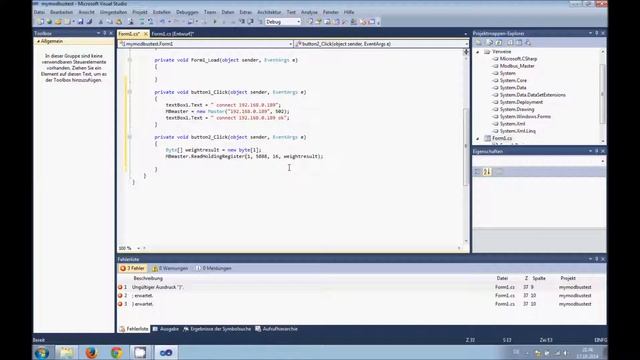Open the Bearbeiten menu
The height and width of the screenshot is (360, 640).
[61, 12]
